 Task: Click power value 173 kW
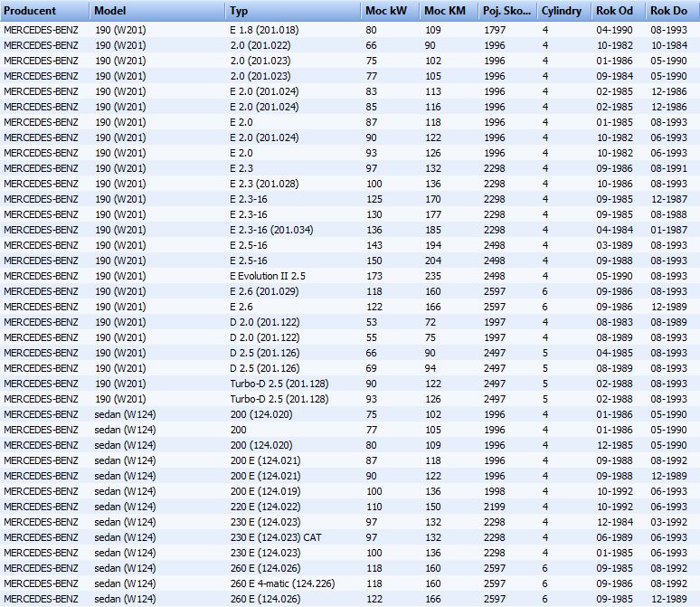374,276
